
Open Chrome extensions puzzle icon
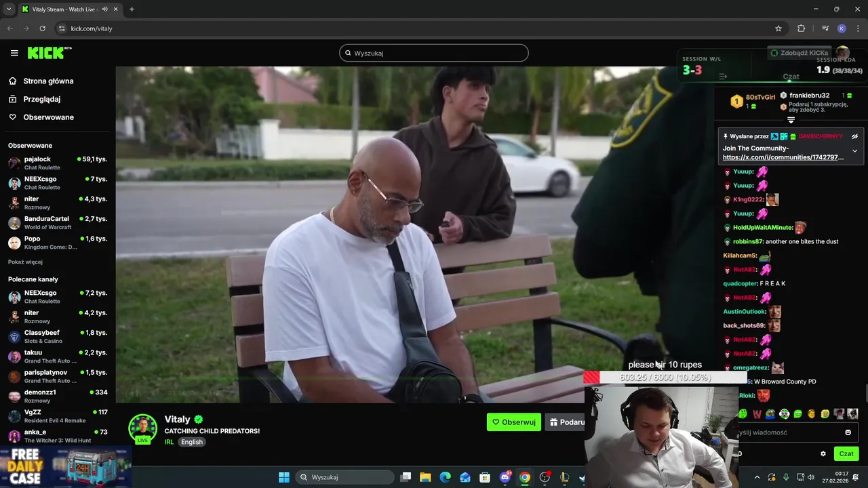802,28
